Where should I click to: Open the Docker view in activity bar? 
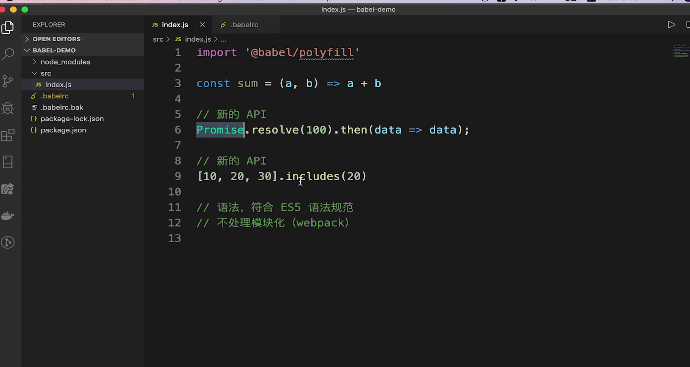point(7,216)
